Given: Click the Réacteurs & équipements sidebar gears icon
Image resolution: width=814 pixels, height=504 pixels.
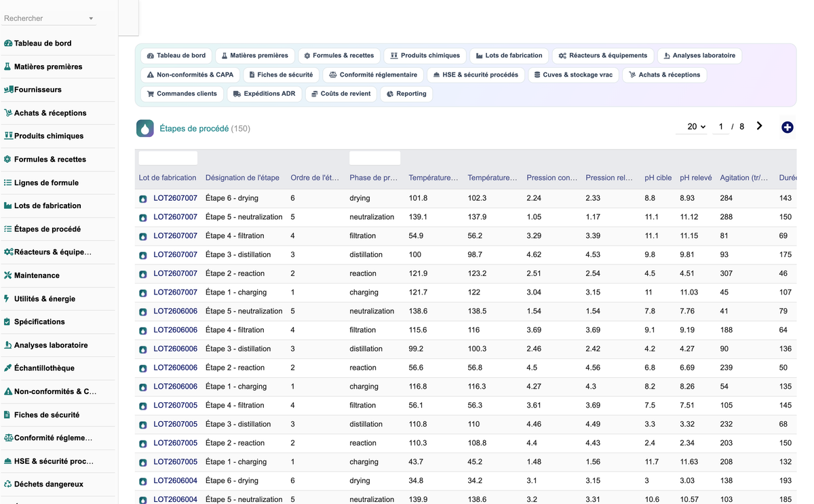Looking at the screenshot, I should [8, 252].
